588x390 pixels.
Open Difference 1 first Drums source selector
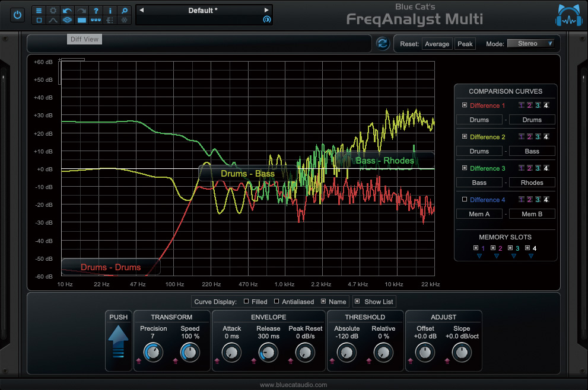(x=479, y=120)
